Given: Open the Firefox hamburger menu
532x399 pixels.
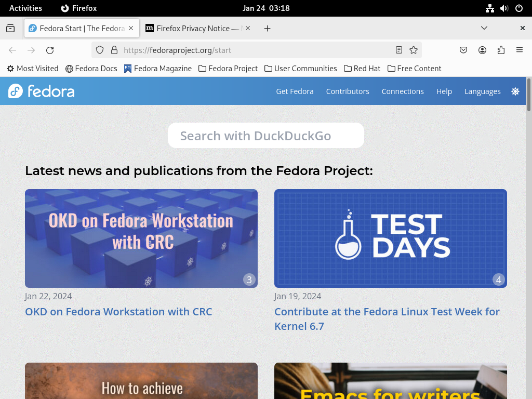Looking at the screenshot, I should pyautogui.click(x=520, y=50).
